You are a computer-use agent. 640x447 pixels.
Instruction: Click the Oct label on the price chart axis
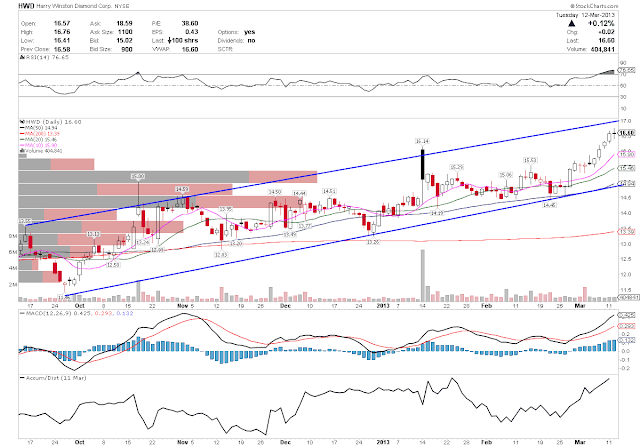tap(80, 305)
